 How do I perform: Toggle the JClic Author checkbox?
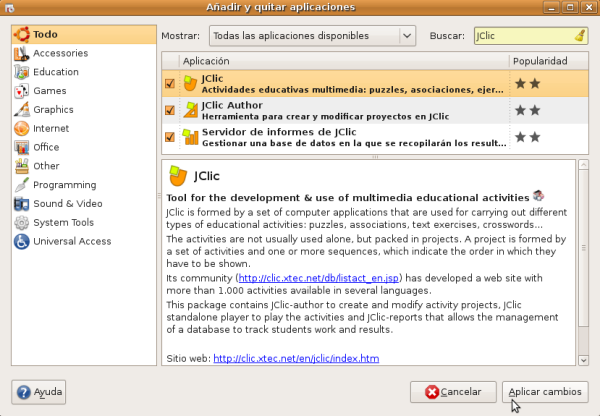(169, 109)
